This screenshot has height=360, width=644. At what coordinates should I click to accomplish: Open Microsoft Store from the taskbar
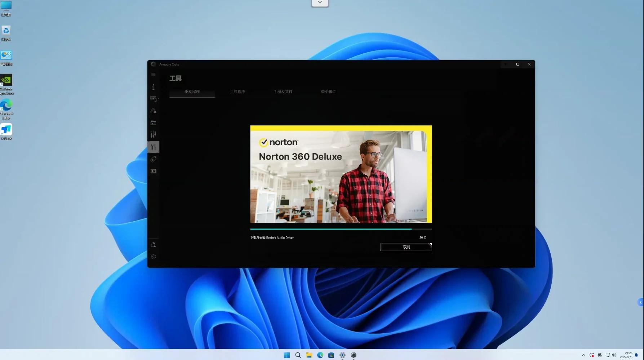click(x=331, y=355)
